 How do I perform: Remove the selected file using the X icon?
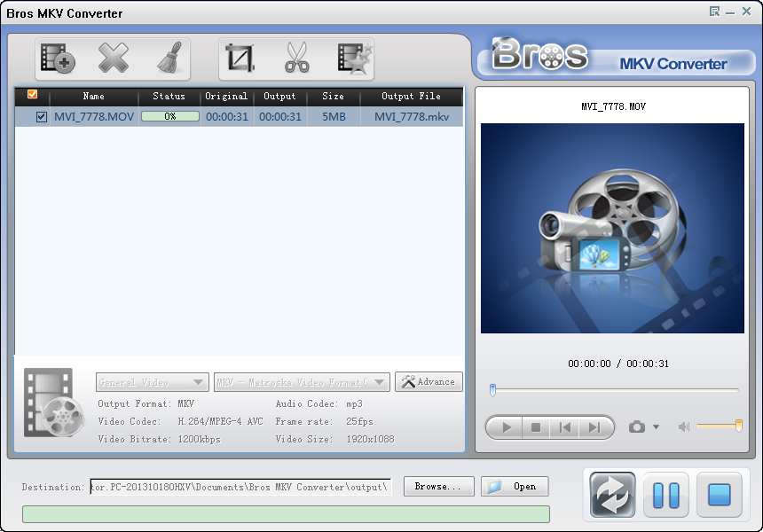[113, 59]
